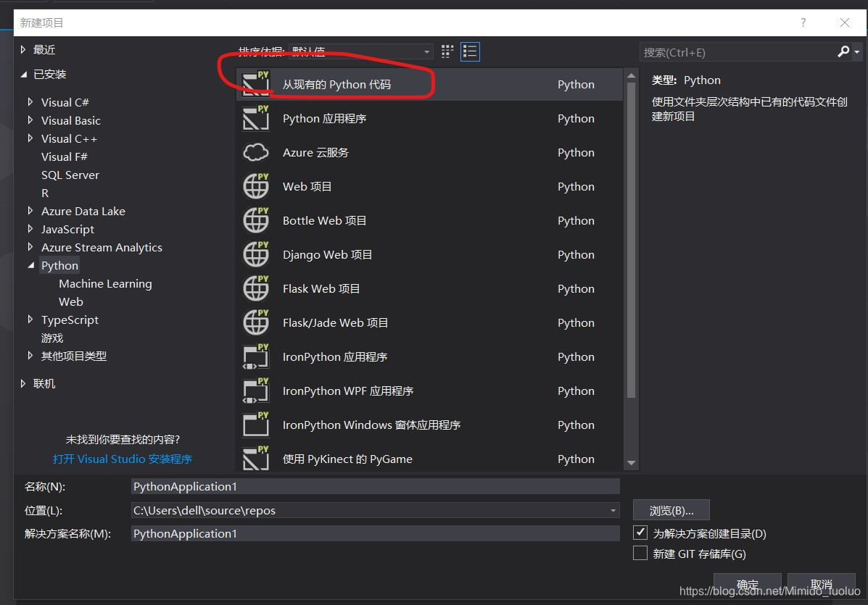This screenshot has height=605, width=868.
Task: Choose the IronPython WPF 应用程序 icon
Action: pyautogui.click(x=256, y=391)
